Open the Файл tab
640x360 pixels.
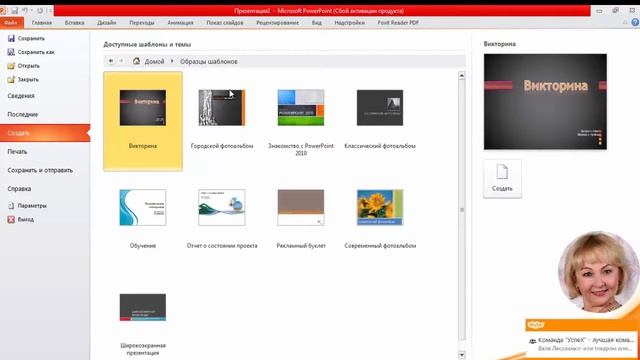click(x=11, y=23)
